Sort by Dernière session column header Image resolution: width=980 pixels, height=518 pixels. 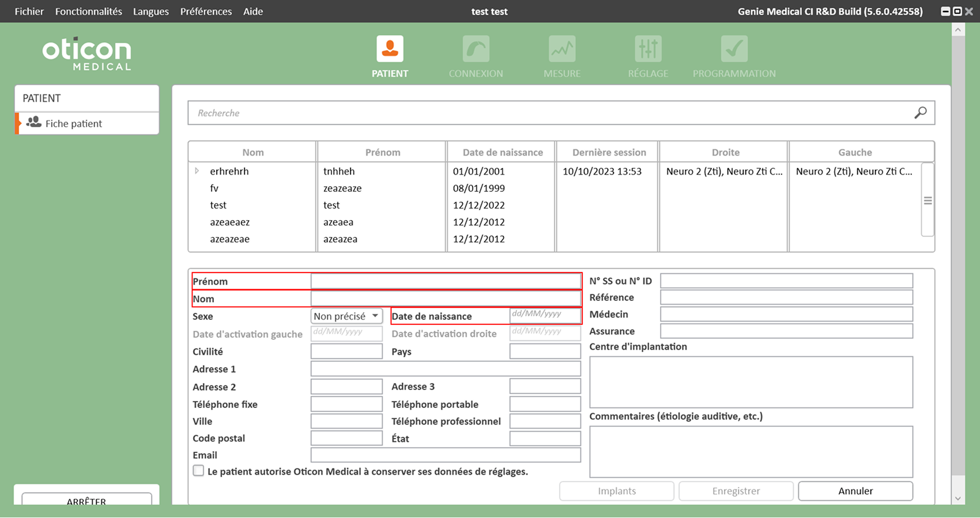pyautogui.click(x=609, y=152)
